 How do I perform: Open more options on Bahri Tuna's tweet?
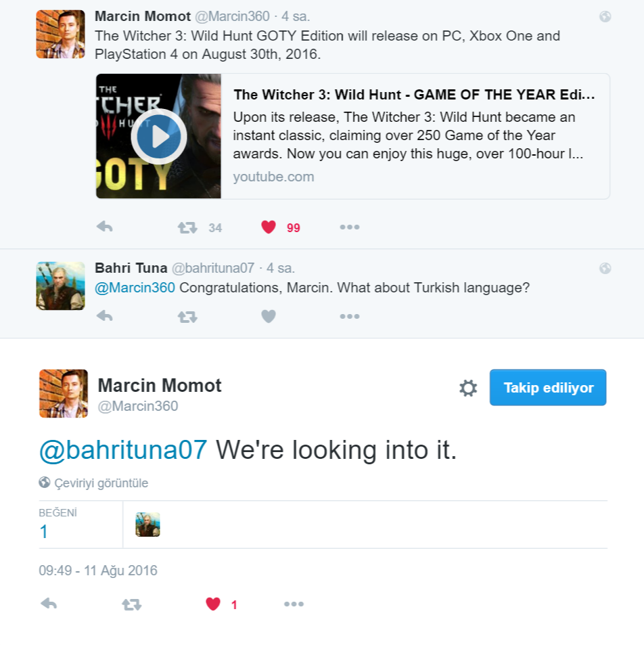pos(350,316)
